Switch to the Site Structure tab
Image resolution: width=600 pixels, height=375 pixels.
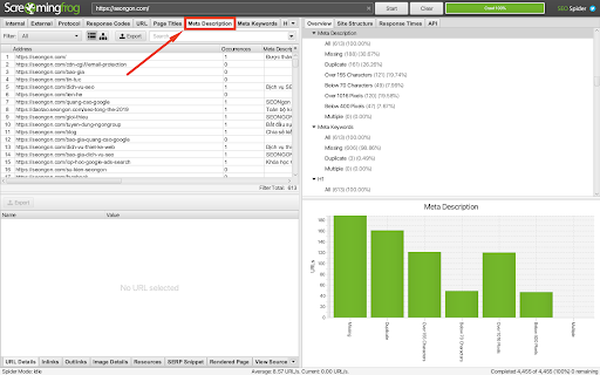click(x=355, y=23)
